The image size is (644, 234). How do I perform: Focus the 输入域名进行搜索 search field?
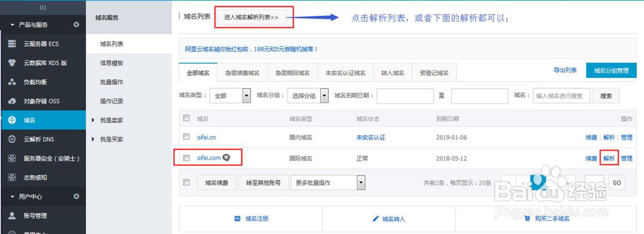pyautogui.click(x=562, y=96)
